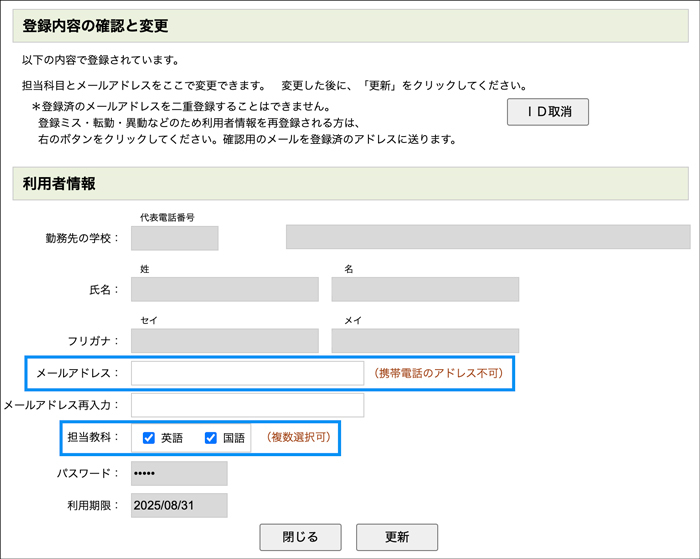Uncheck the 英語 checkbox

(x=149, y=438)
